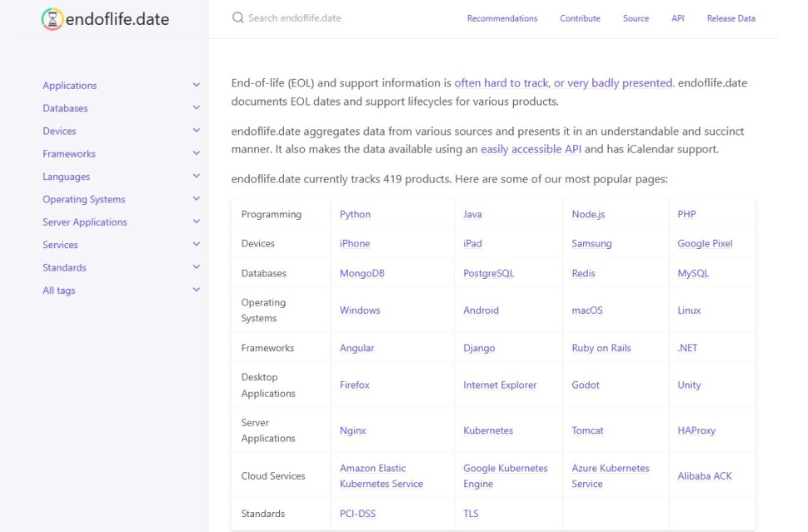Open the API top navigation link

click(x=677, y=18)
